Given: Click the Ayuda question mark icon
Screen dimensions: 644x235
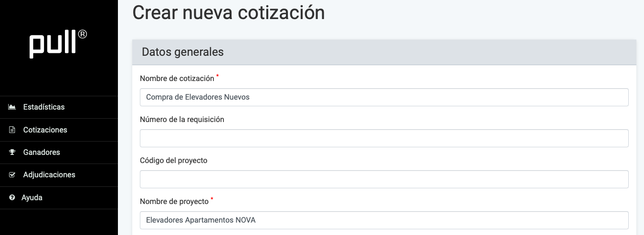Looking at the screenshot, I should [12, 197].
